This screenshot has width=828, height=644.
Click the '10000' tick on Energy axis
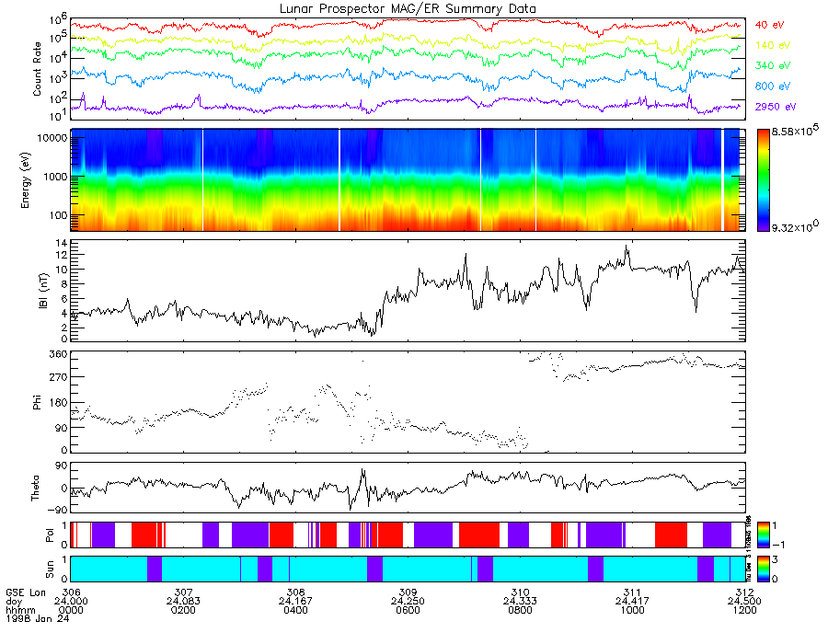coord(51,138)
